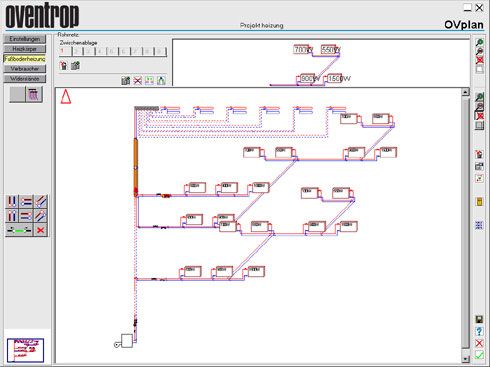Select the highlighted Fußbodenheizung button
The image size is (490, 367).
pyautogui.click(x=25, y=59)
